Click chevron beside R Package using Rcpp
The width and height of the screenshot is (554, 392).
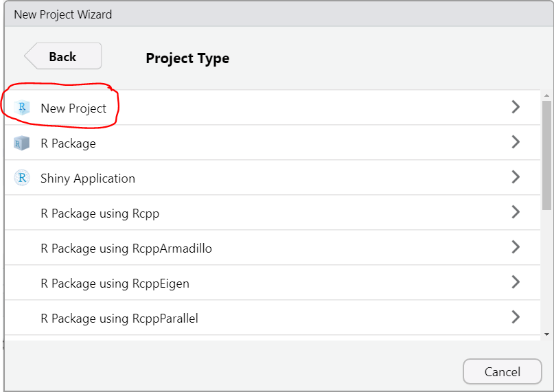tap(516, 211)
